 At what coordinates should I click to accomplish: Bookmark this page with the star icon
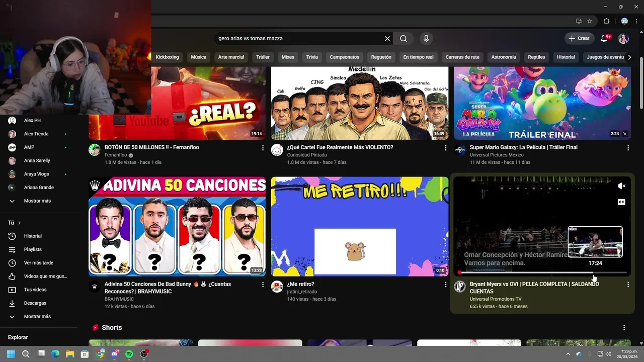(590, 21)
